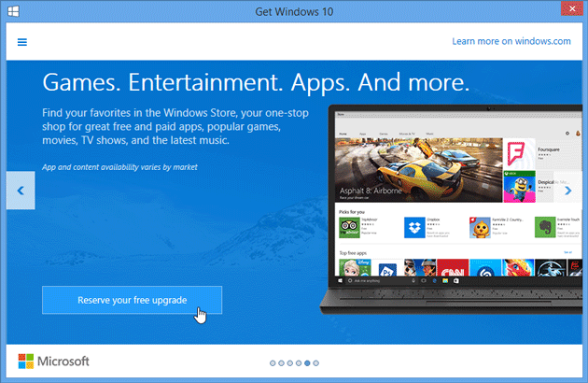Open Learn more on windows.com link

pos(511,41)
